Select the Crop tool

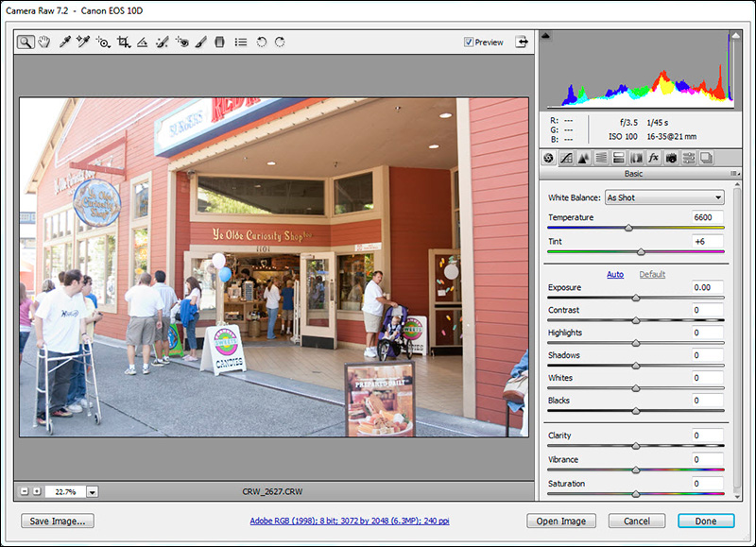[124, 43]
